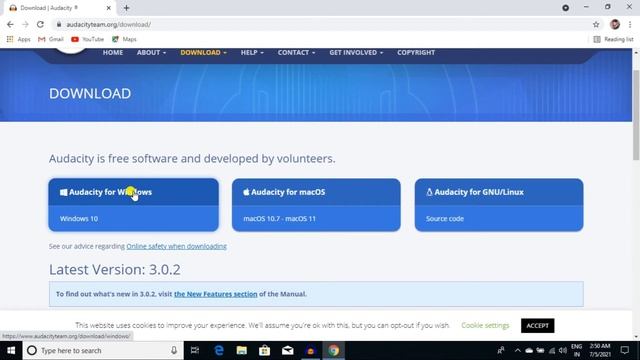
Task: Click the site lock icon in the address bar
Action: coord(59,24)
